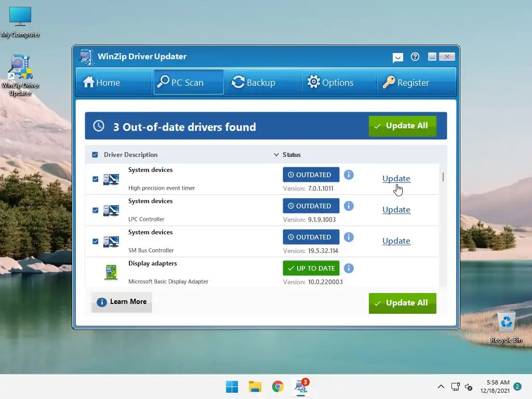
Task: Minimize the WinZip Driver Updater window
Action: (x=432, y=57)
